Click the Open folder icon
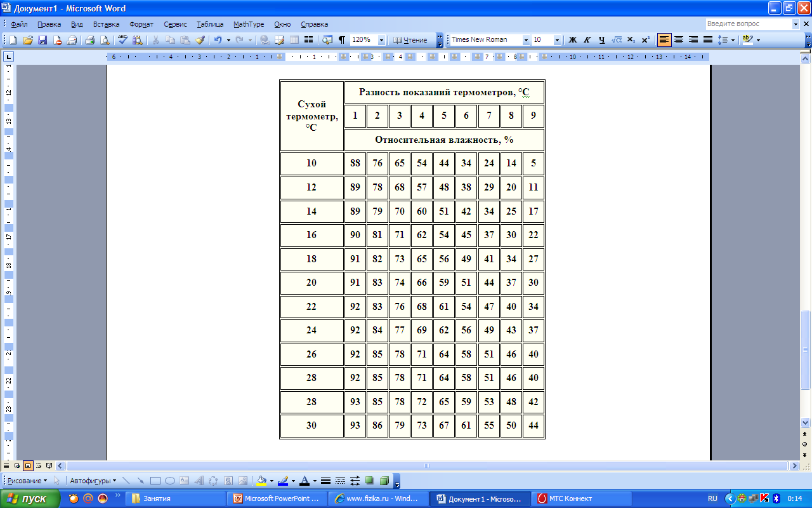812x508 pixels. click(27, 40)
